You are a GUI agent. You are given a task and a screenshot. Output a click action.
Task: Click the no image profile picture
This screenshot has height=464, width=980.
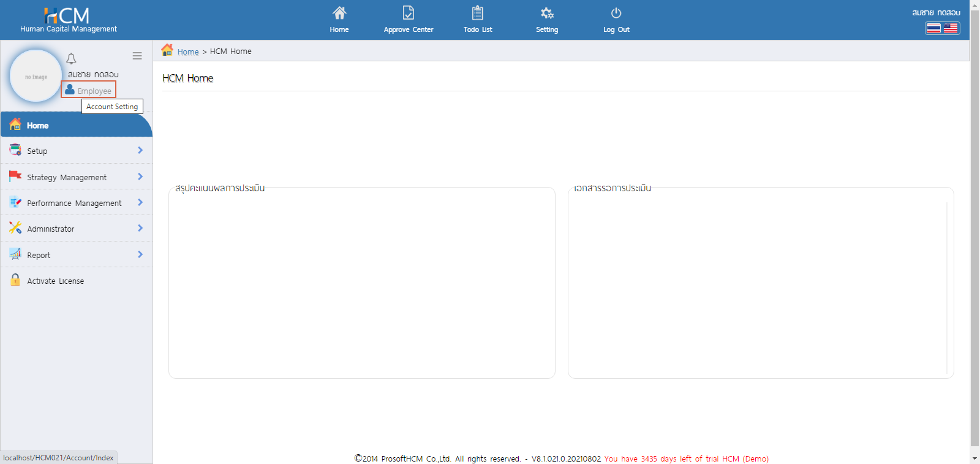click(x=36, y=76)
